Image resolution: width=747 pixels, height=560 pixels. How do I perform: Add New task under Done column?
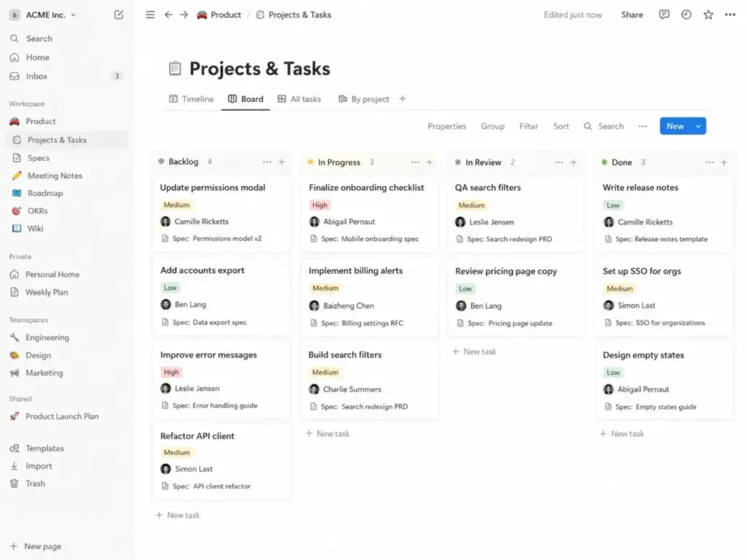point(622,433)
